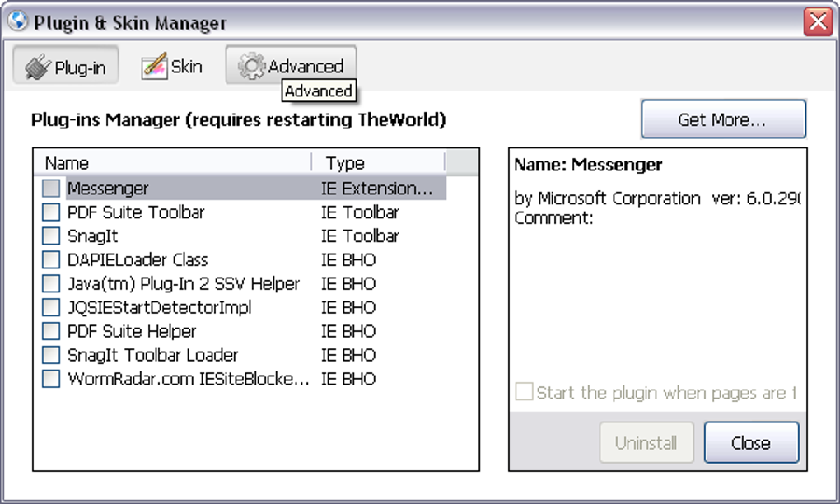Click the Plug-in tab's plug icon
Image resolution: width=840 pixels, height=504 pixels.
tap(37, 68)
